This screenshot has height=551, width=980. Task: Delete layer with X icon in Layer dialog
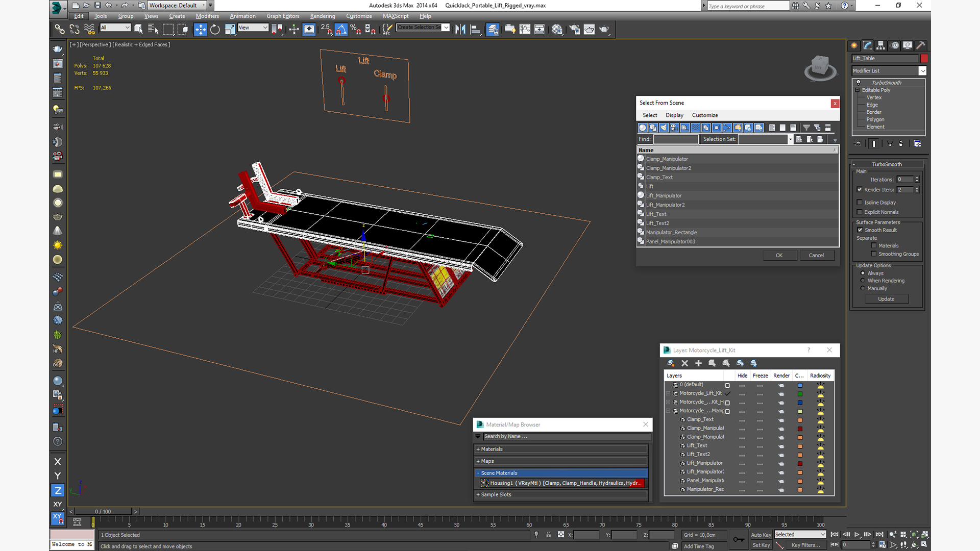(684, 363)
